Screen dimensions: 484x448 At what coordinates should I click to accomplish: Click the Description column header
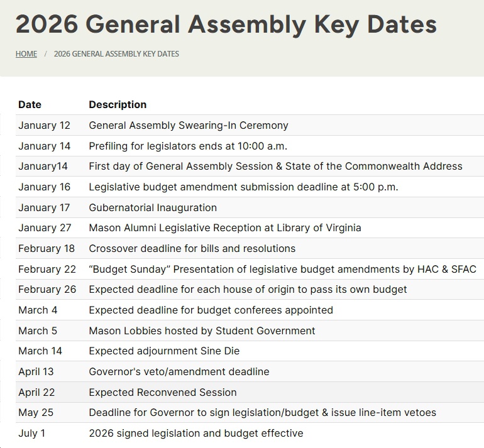pos(118,105)
